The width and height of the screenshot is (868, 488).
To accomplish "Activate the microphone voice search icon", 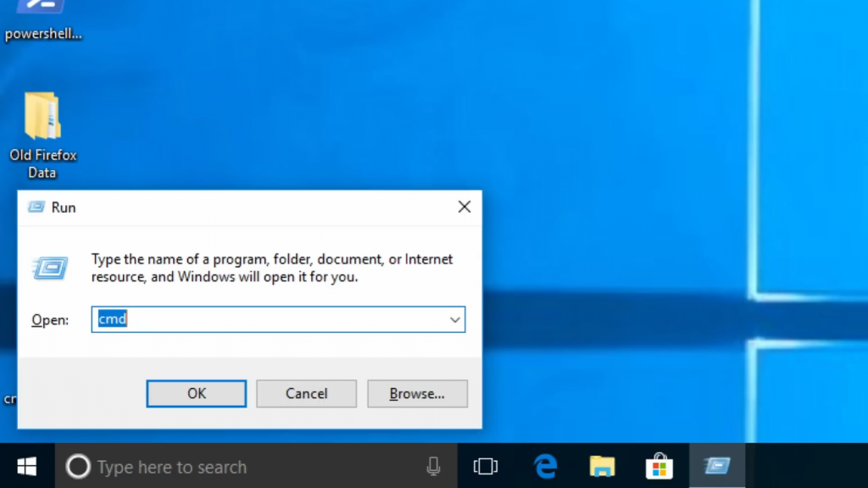I will [433, 467].
